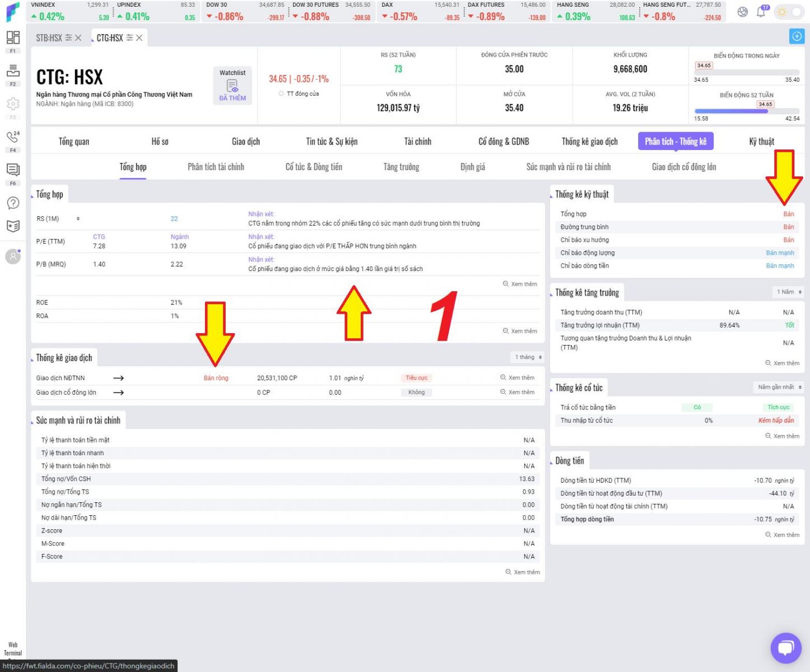Open the Giao dịch tab
This screenshot has width=810, height=672.
(246, 142)
